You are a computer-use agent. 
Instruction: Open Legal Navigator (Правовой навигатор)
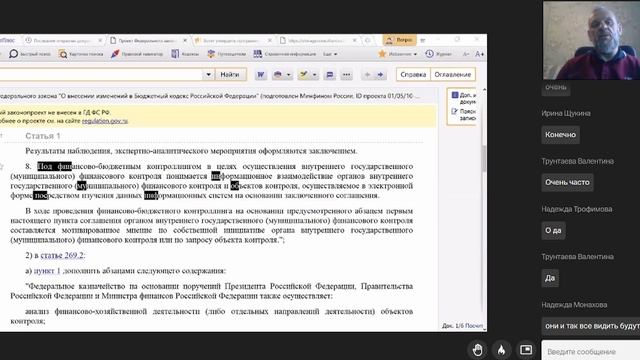137,54
